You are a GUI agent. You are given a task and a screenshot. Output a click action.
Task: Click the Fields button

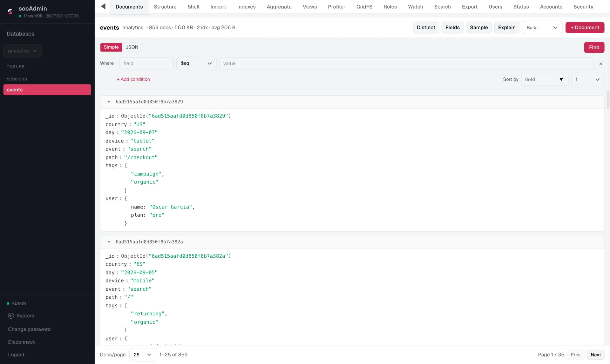(x=452, y=28)
